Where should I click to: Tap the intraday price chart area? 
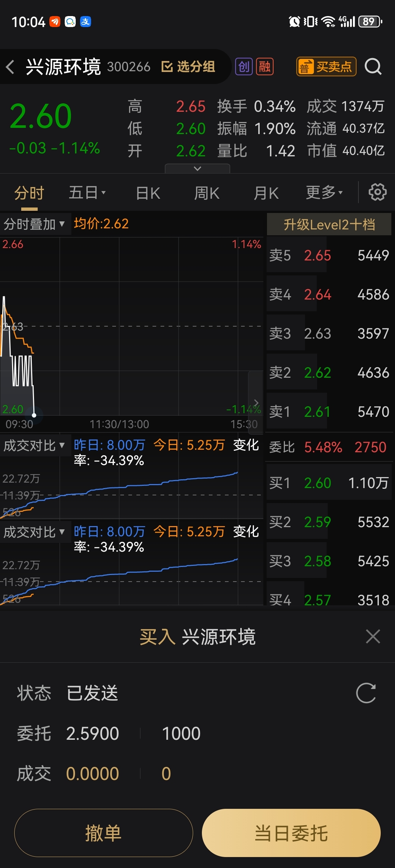[x=132, y=326]
